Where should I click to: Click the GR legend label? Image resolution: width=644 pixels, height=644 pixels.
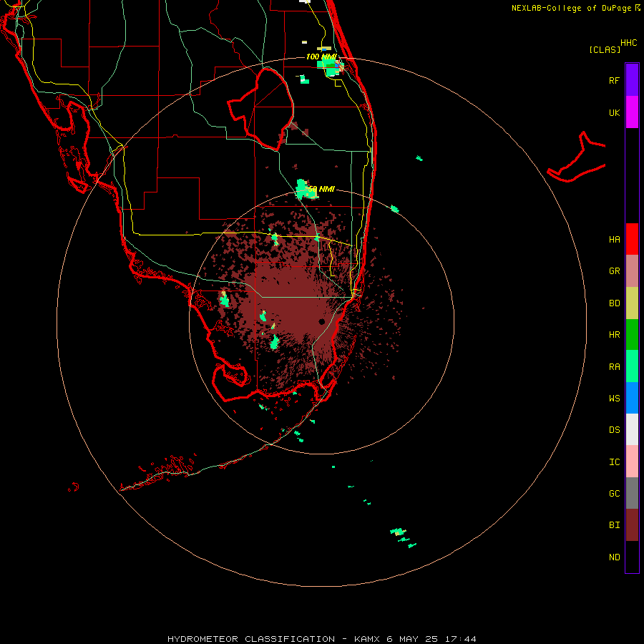tap(614, 271)
